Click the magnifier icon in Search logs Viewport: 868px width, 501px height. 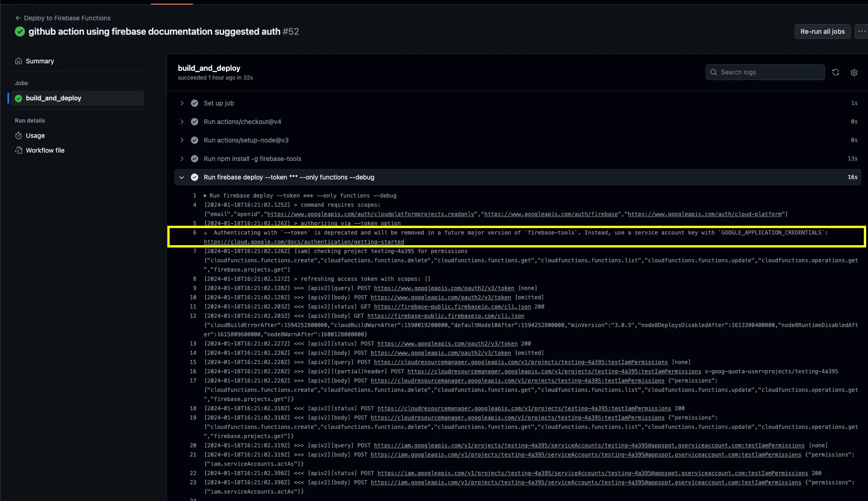click(x=714, y=72)
